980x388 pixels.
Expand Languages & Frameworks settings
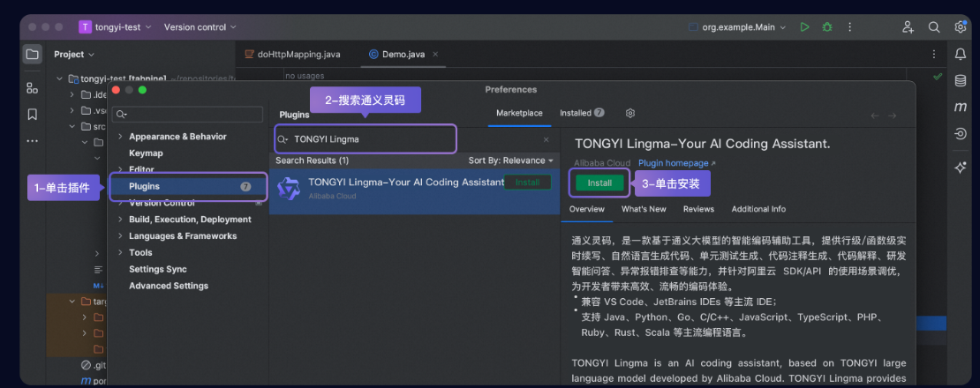click(x=120, y=236)
